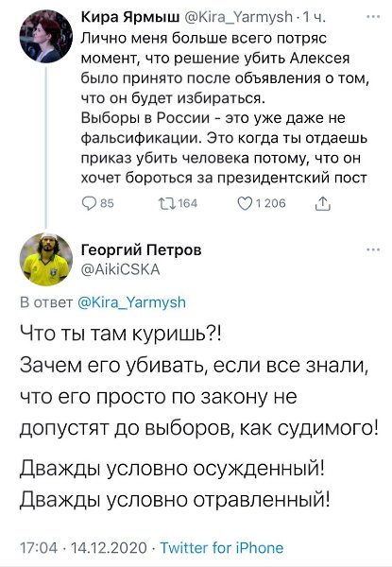Open more options ellipsis on Кира Ярмыш's tweet
The height and width of the screenshot is (567, 392).
coord(373,17)
